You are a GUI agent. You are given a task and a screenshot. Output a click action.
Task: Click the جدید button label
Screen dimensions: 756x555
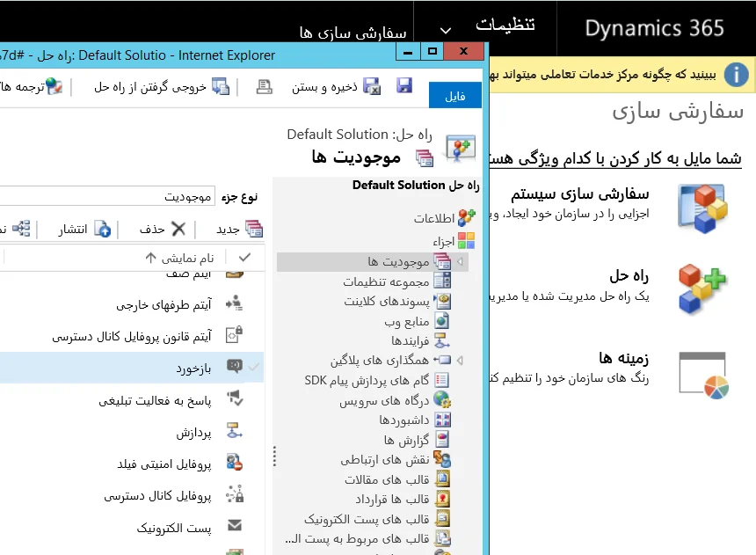coord(228,230)
